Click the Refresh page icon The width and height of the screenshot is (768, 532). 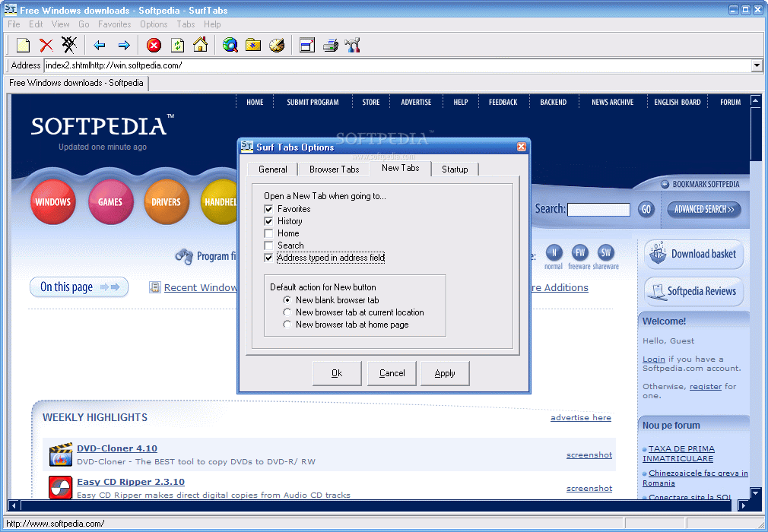coord(178,46)
